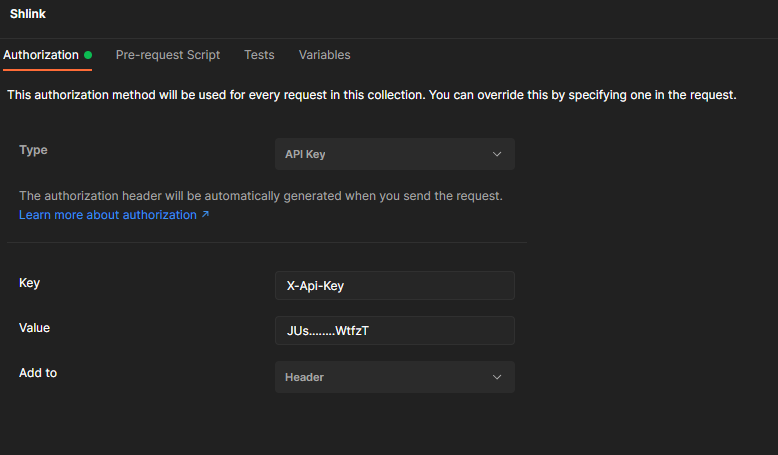The image size is (778, 455).
Task: Click the external arrow icon after Learn more
Action: pos(205,215)
